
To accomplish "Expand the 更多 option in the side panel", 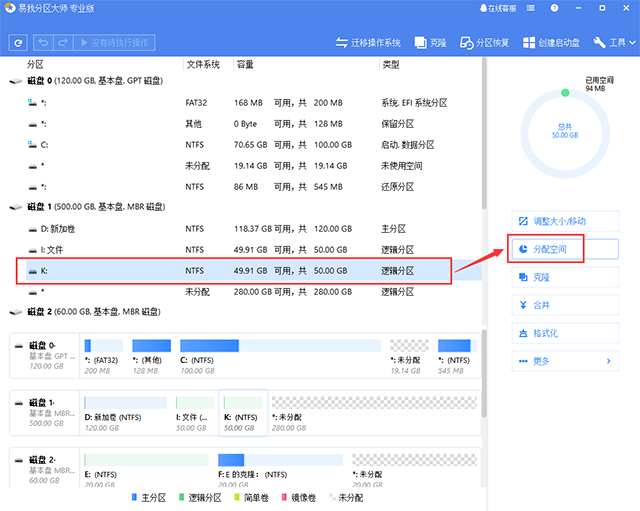I will tap(563, 361).
